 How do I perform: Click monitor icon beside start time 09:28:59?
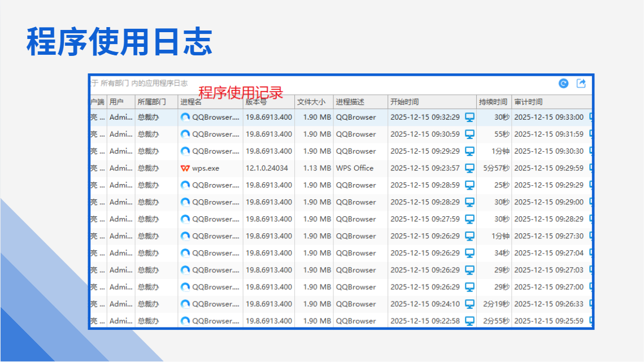(469, 185)
